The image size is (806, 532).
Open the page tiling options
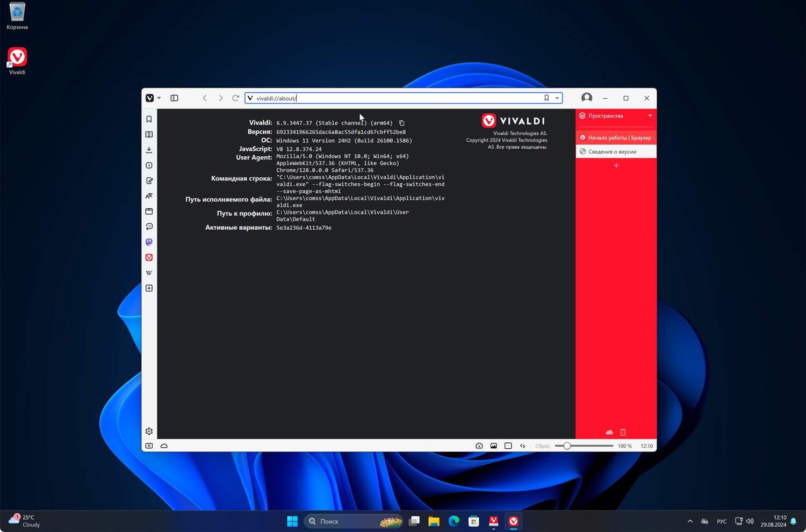[508, 446]
